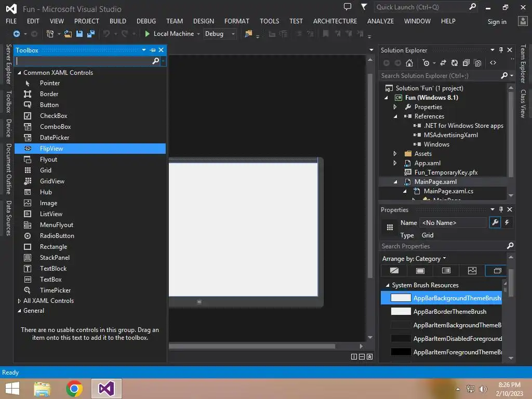This screenshot has width=532, height=399.
Task: Open Google Chrome from the taskbar
Action: [x=74, y=389]
